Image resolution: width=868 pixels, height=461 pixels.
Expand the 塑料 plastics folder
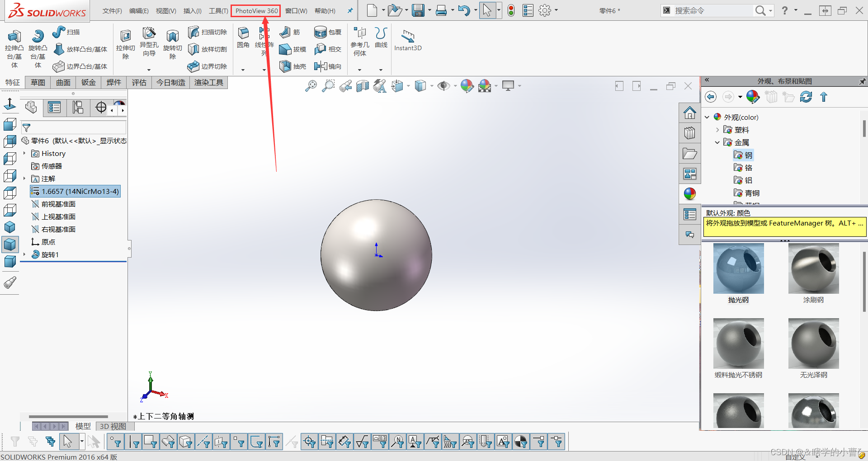pyautogui.click(x=717, y=130)
